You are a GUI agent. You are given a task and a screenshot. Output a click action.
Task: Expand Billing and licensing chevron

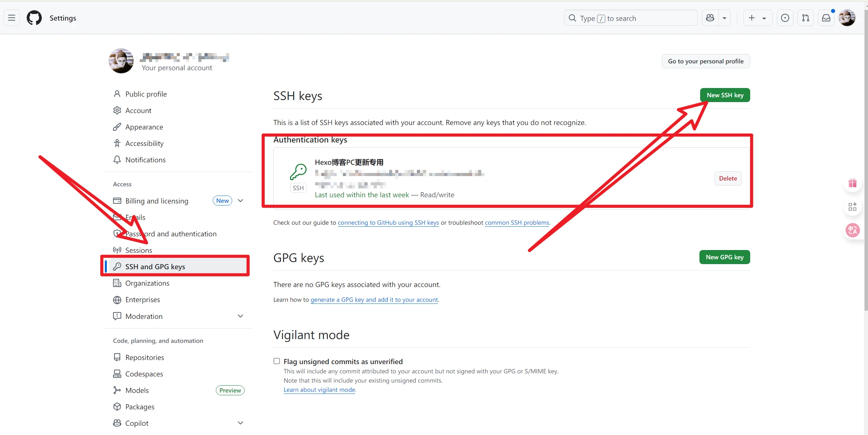[240, 201]
